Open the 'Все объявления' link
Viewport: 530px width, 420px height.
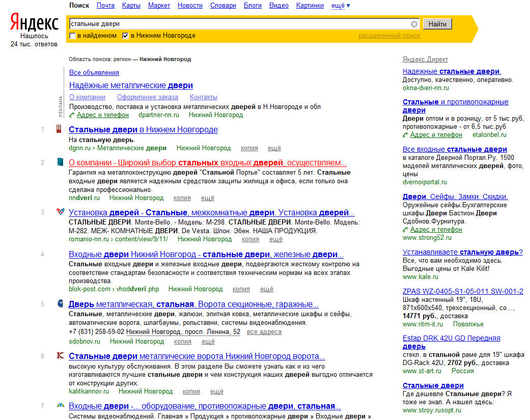tap(94, 73)
